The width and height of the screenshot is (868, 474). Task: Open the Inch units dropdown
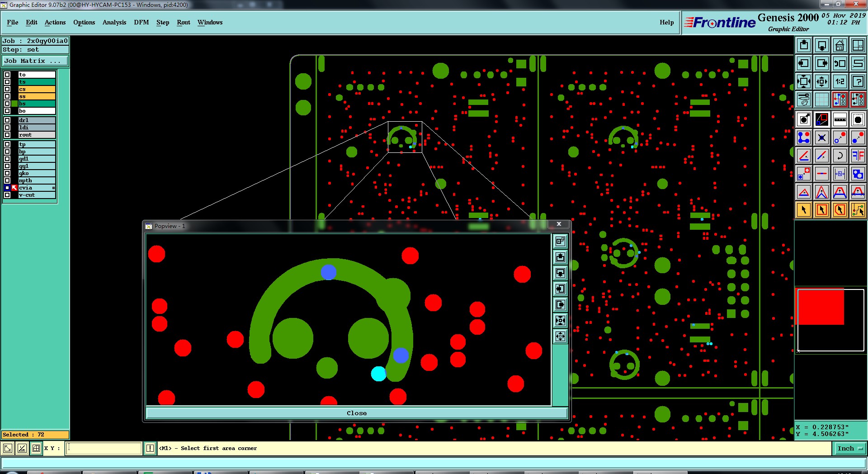pos(850,449)
